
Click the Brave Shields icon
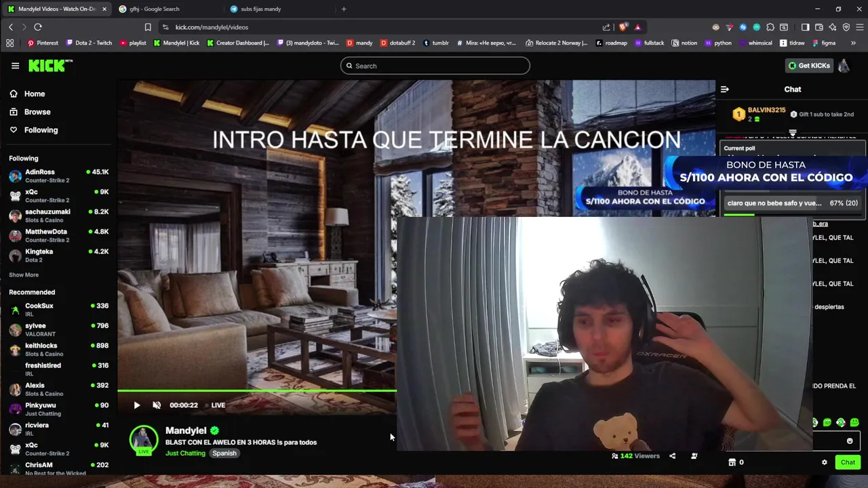623,27
